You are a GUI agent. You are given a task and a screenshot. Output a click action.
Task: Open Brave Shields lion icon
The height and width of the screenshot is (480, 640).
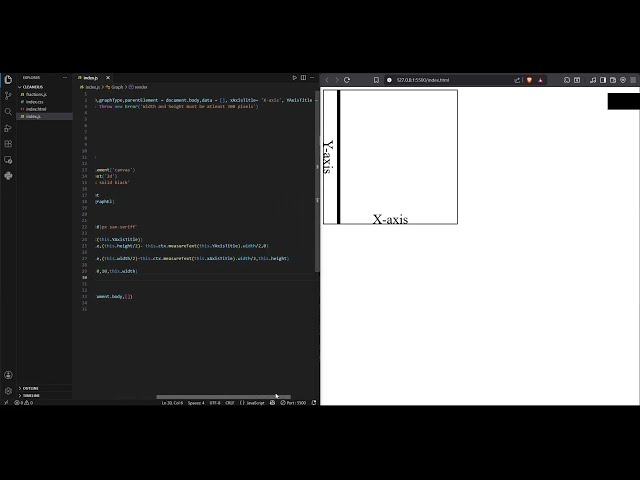(529, 80)
